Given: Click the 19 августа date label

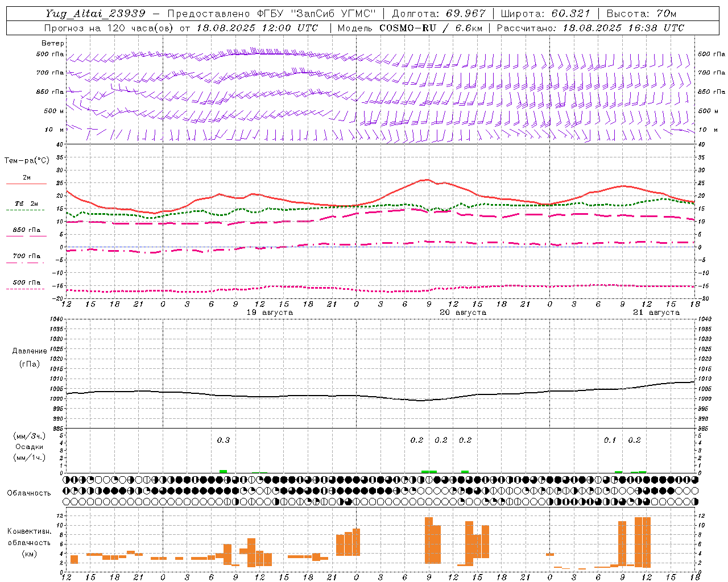Looking at the screenshot, I should (270, 313).
